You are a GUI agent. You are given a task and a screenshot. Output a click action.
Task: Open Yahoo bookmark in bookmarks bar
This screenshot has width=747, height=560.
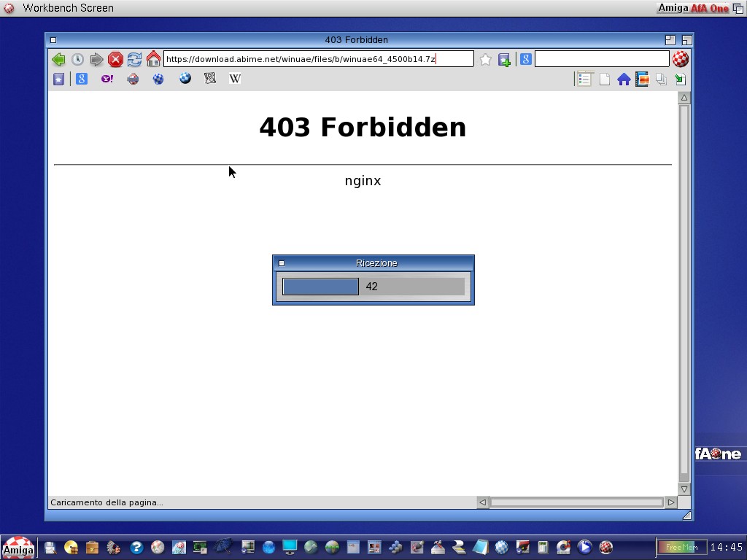click(107, 79)
